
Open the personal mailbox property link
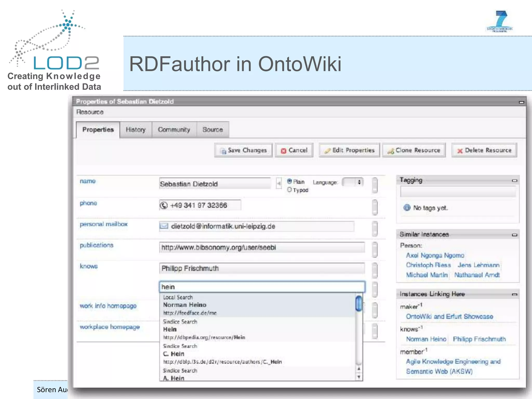(x=104, y=224)
